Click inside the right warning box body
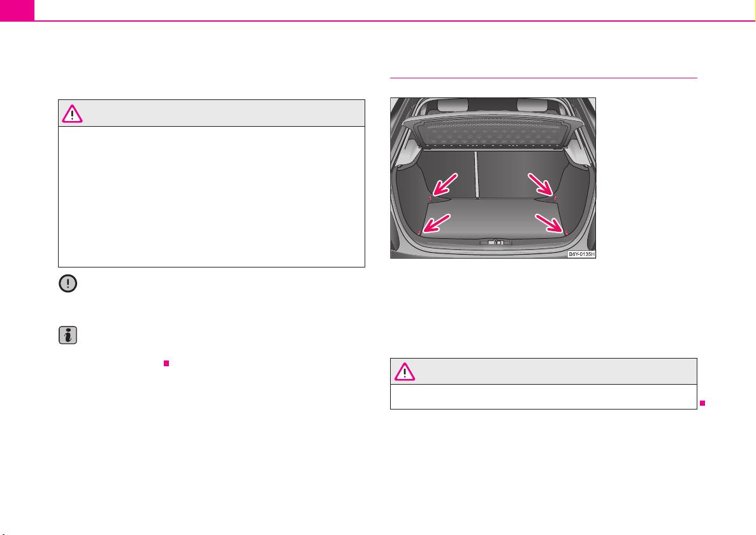 [543, 397]
